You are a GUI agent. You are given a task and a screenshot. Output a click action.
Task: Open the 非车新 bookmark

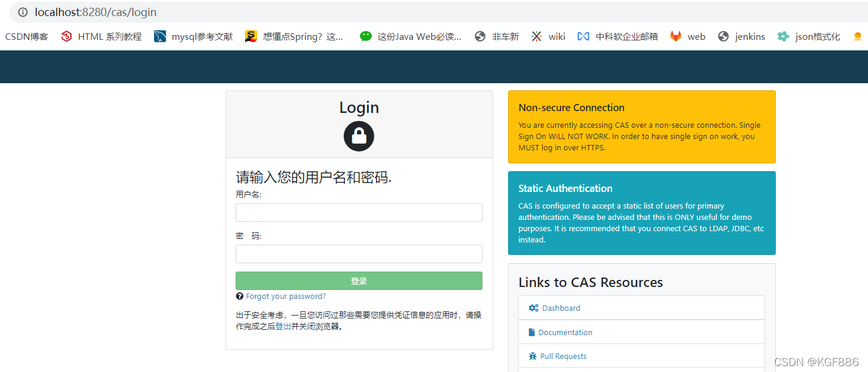505,36
